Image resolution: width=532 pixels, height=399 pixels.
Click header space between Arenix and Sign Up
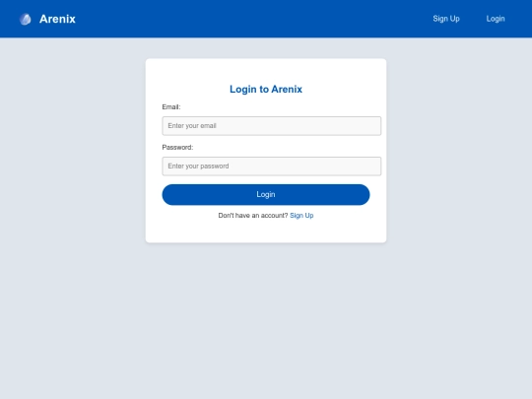click(254, 19)
